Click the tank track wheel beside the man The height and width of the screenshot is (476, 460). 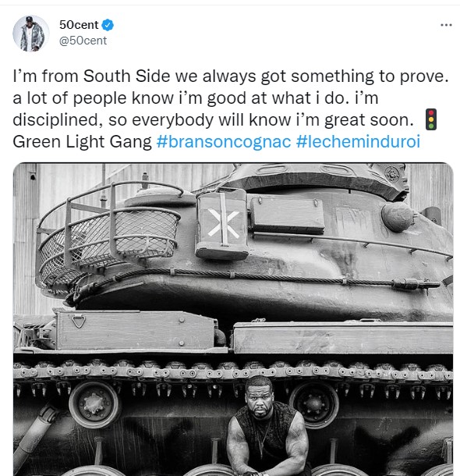pos(314,405)
